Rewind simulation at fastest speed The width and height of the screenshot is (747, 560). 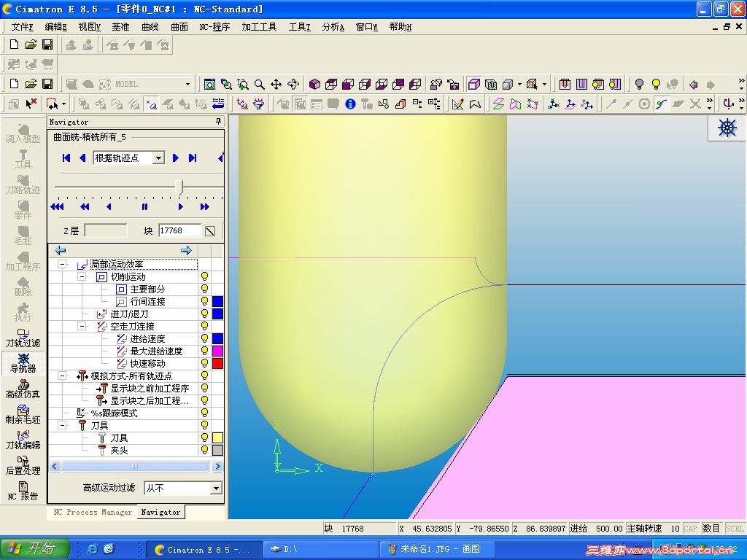(x=57, y=206)
